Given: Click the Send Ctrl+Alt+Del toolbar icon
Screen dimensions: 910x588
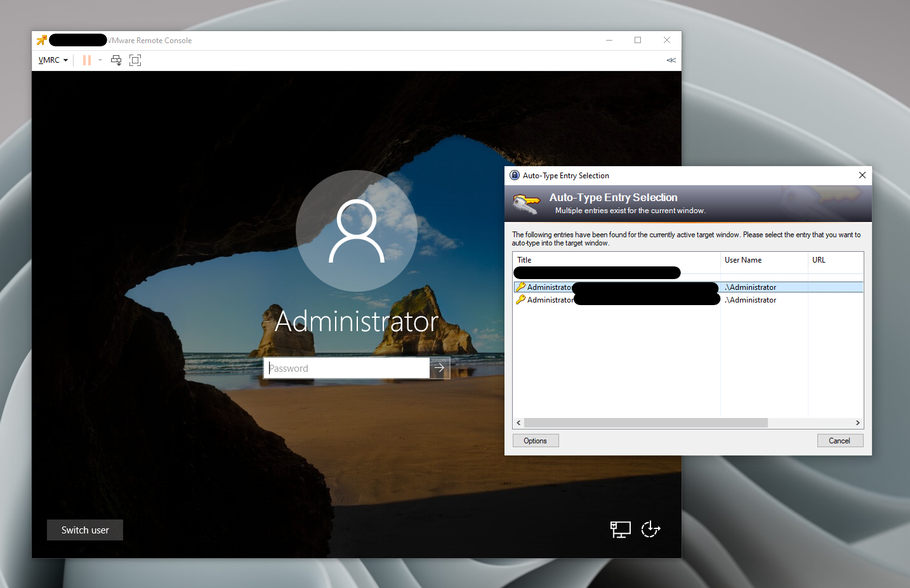Looking at the screenshot, I should click(x=116, y=60).
